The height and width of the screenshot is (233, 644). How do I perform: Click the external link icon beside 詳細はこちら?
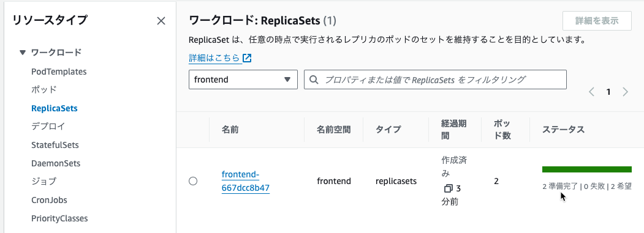247,58
